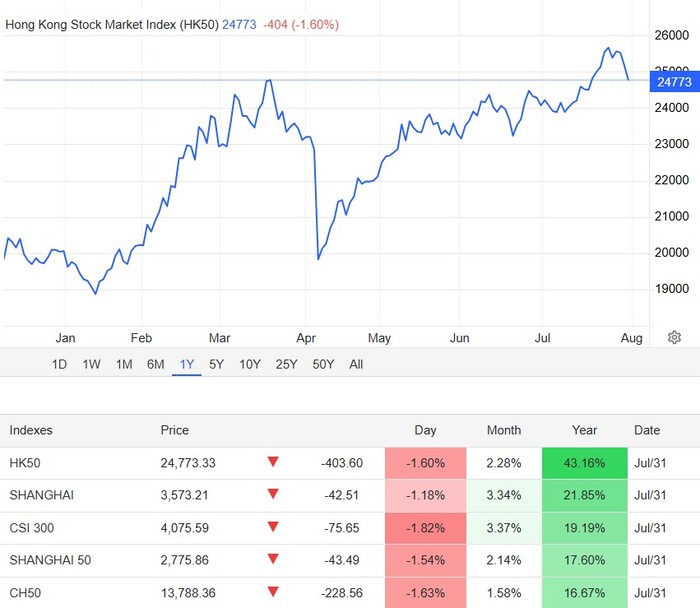Image resolution: width=700 pixels, height=608 pixels.
Task: Select the 5Y time range
Action: [216, 365]
